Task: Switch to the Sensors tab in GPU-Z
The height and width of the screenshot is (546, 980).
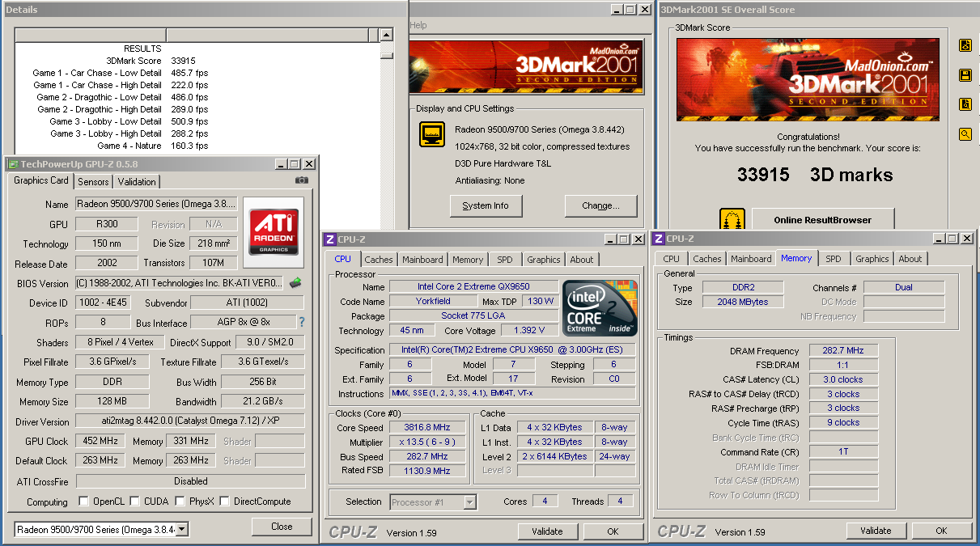Action: pos(94,182)
